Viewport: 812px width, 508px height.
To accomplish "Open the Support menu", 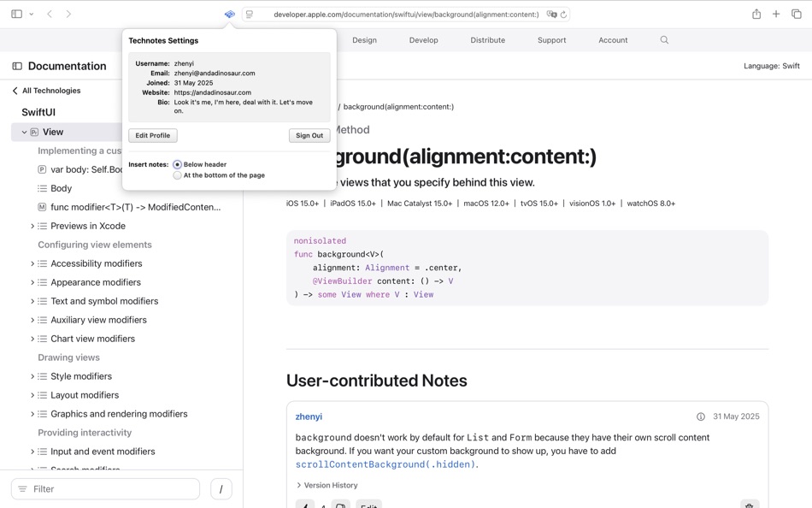I will coord(551,40).
